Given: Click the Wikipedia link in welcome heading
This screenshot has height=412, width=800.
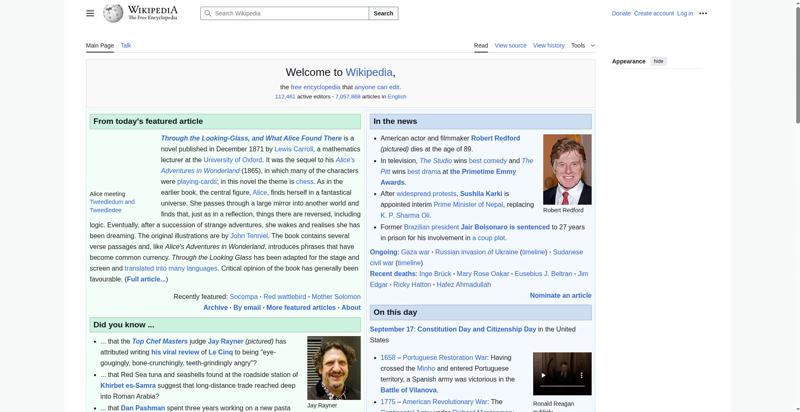Looking at the screenshot, I should click(x=369, y=72).
